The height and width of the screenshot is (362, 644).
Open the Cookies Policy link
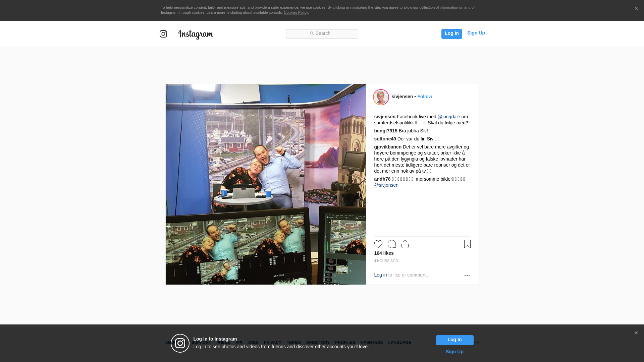296,12
